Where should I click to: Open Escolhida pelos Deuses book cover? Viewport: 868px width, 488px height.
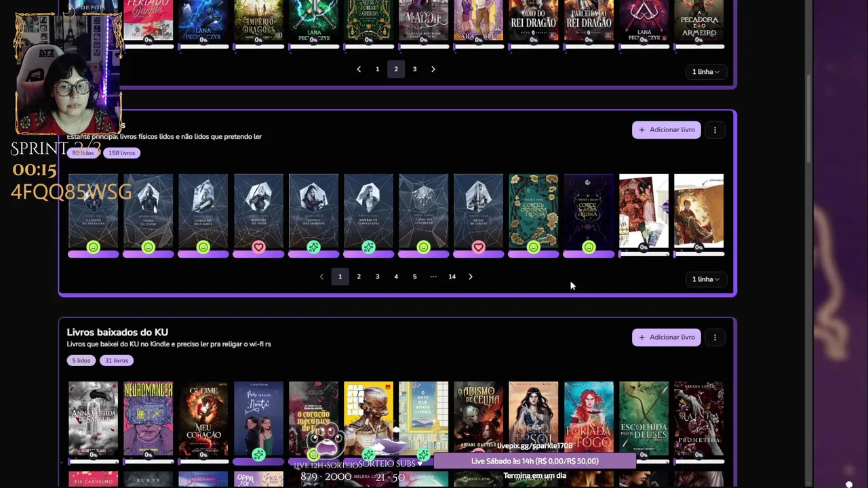(644, 418)
